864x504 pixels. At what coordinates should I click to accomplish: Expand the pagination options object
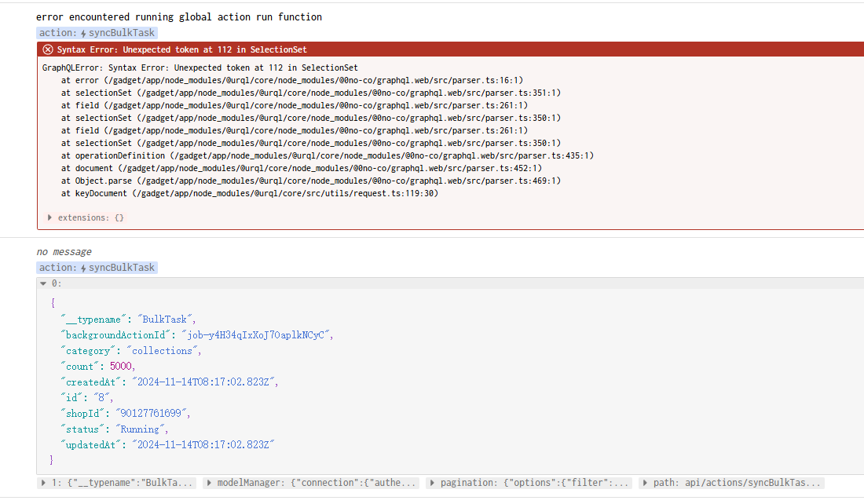(x=433, y=483)
